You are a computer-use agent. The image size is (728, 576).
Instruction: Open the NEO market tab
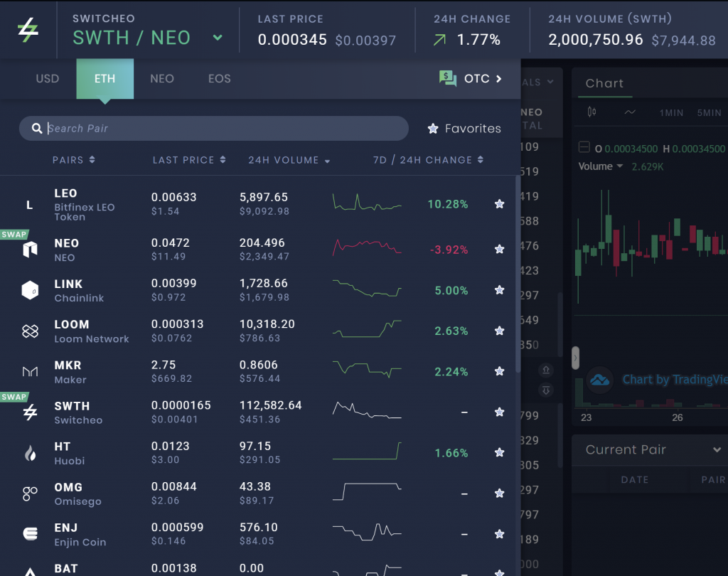(162, 78)
